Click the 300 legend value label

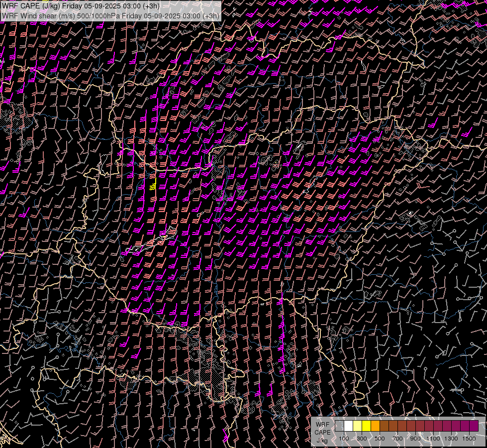[362, 439]
